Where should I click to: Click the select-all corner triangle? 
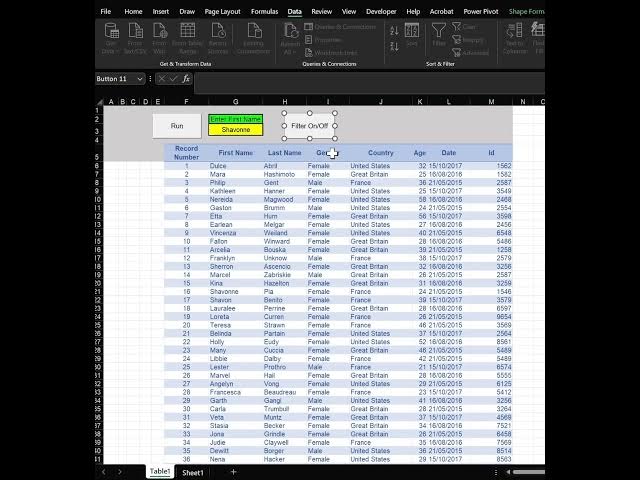[100, 102]
